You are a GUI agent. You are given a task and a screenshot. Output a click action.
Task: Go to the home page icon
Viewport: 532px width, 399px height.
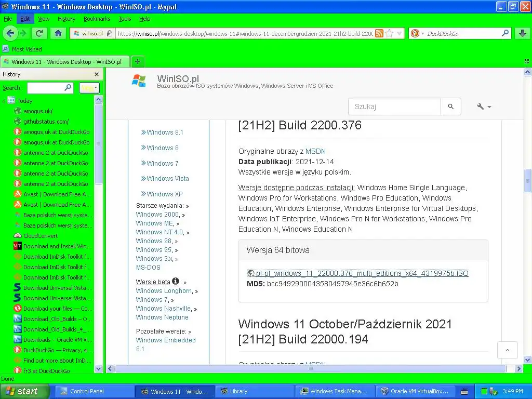pyautogui.click(x=58, y=33)
